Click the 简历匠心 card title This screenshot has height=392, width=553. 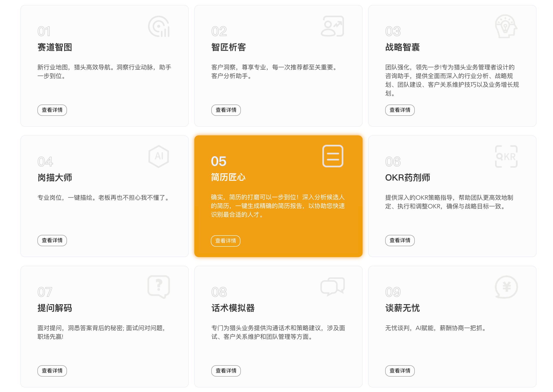(228, 177)
